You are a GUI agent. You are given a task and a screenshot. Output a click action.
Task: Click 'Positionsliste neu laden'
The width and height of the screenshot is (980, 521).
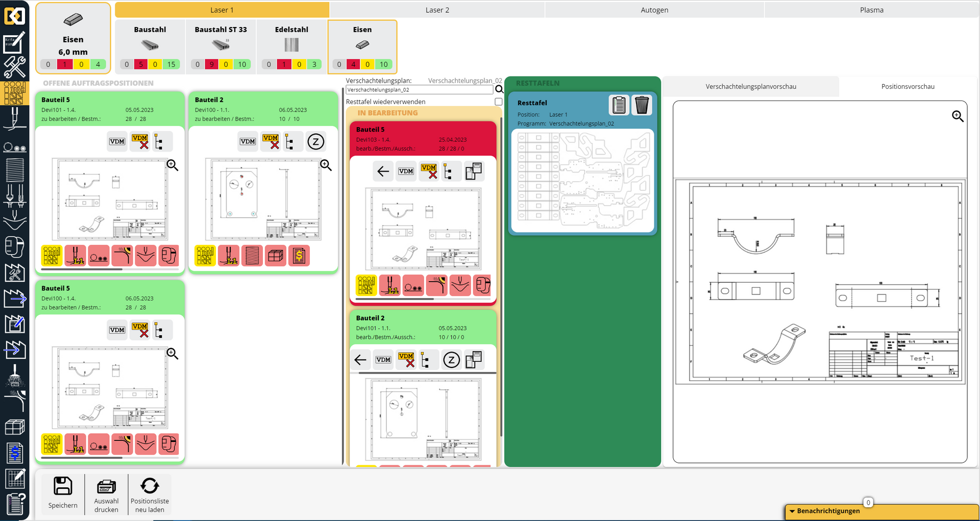tap(150, 494)
